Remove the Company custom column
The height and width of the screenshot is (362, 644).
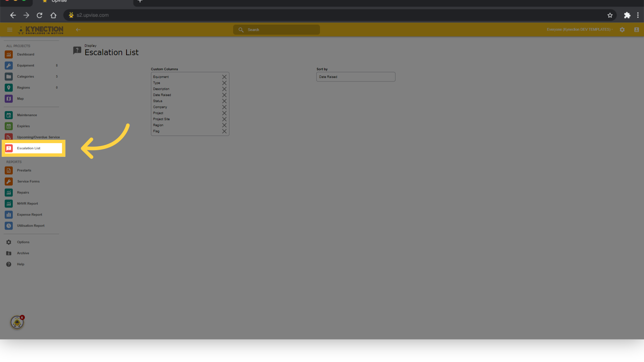224,107
